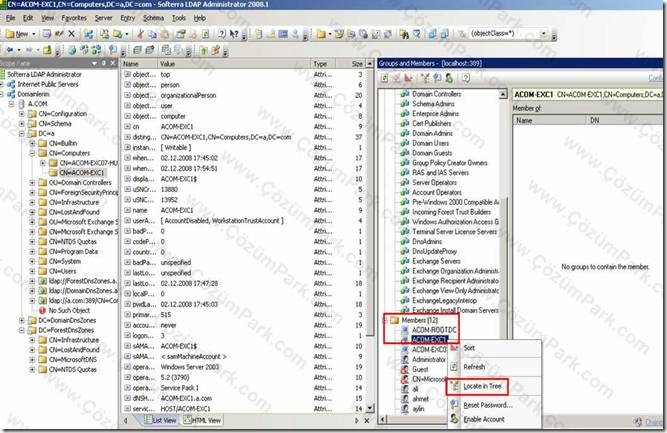Click the Schema Admins group icon
Screen dimensions: 667x433
coord(405,104)
